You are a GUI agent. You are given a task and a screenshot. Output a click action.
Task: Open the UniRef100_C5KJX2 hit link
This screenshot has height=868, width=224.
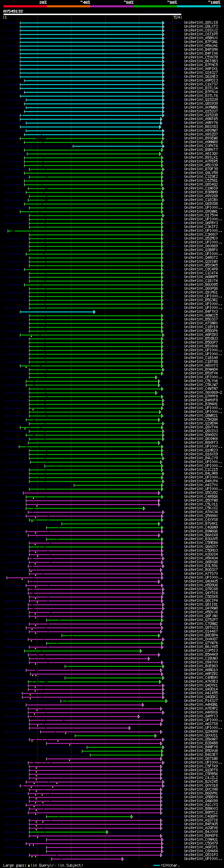[x=201, y=508]
